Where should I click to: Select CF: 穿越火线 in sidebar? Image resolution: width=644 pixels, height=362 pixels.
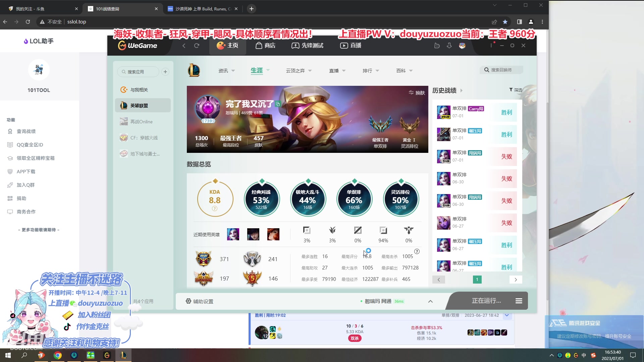[x=143, y=138]
